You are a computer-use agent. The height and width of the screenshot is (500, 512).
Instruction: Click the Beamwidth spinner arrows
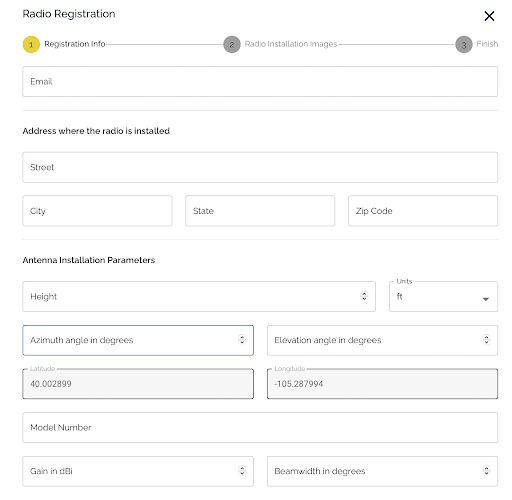[x=486, y=471]
